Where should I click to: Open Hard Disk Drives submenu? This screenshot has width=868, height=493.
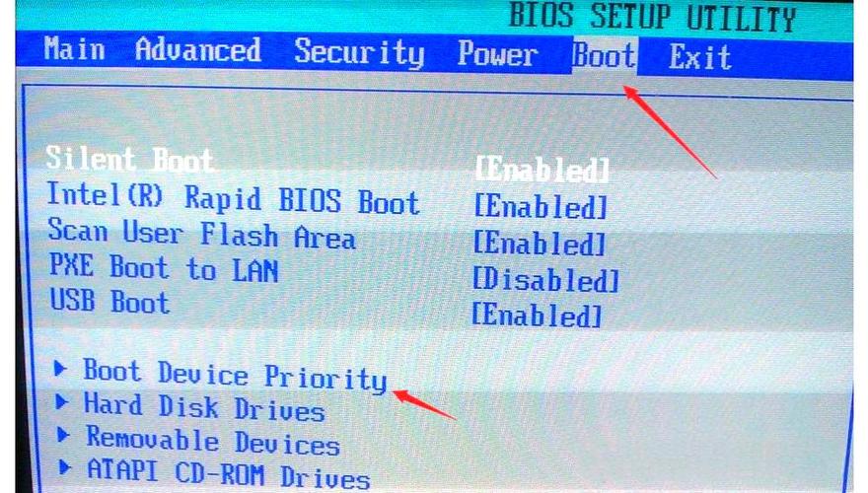(204, 408)
